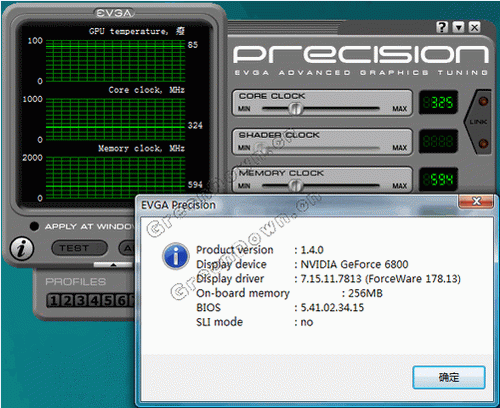Click the blue information icon in dialog
Viewport: 500px width, 408px height.
(x=176, y=256)
